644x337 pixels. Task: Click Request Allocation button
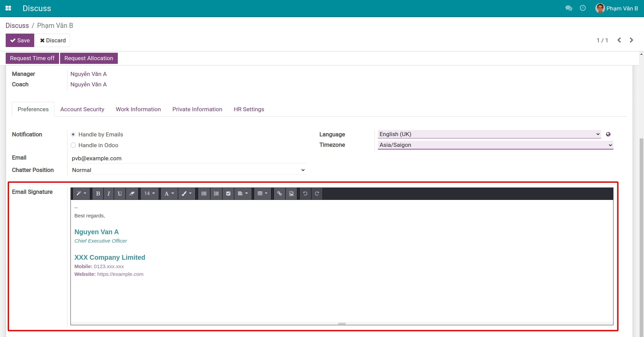click(x=89, y=58)
